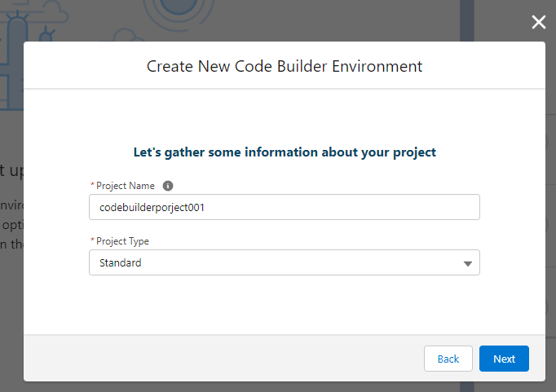Screen dimensions: 556x392
Task: Focus the Project Name input field
Action: 285,207
